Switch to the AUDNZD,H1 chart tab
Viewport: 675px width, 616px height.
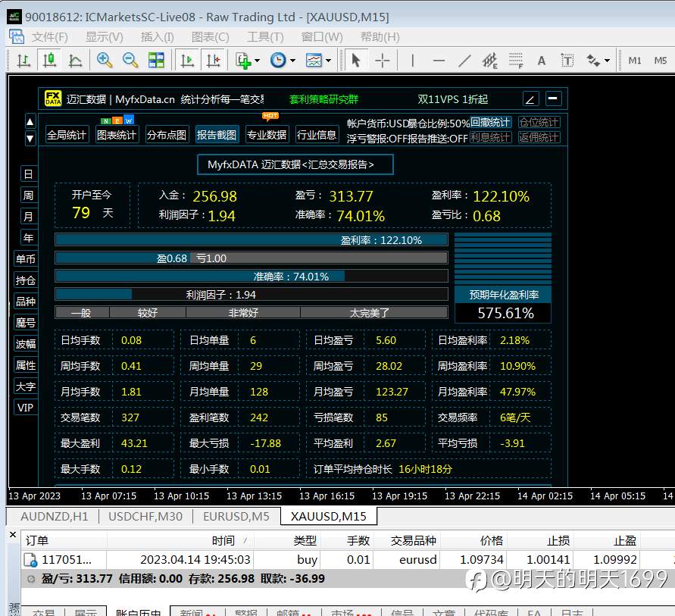tap(55, 516)
